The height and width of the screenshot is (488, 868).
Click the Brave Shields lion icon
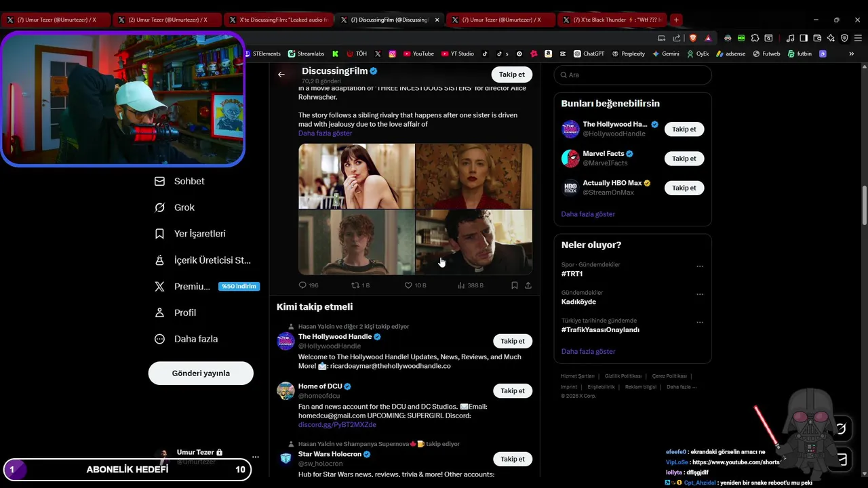[693, 38]
